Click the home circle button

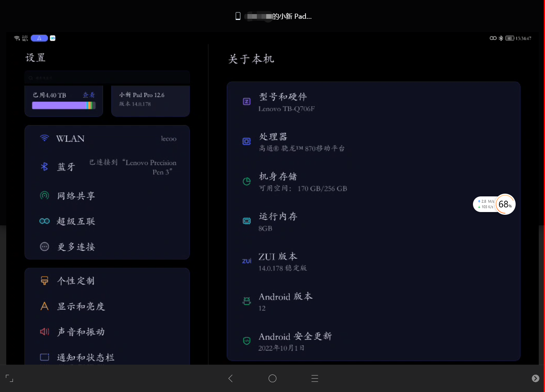[272, 378]
